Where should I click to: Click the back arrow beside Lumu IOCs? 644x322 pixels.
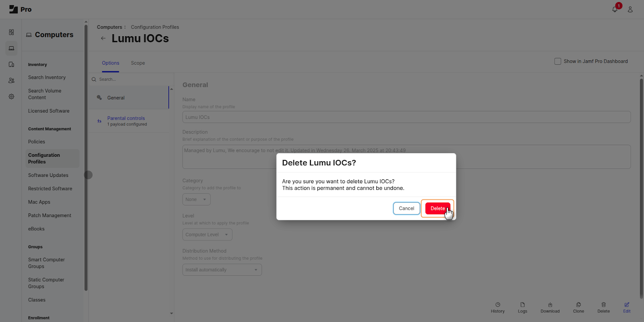[103, 38]
